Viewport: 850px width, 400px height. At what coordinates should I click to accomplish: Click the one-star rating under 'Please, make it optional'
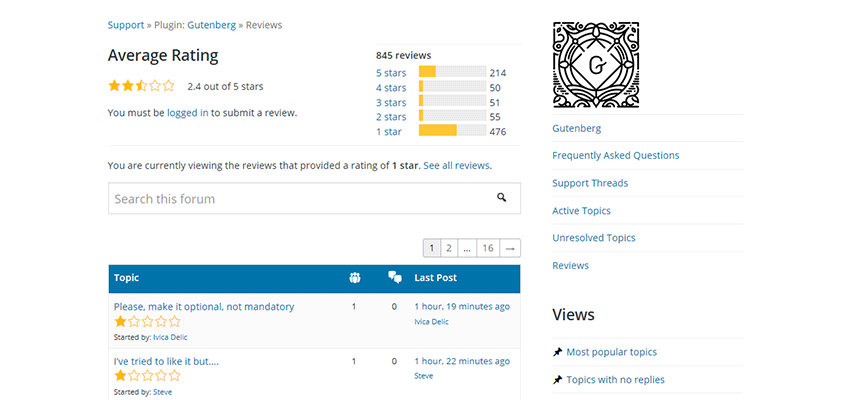[x=147, y=322]
